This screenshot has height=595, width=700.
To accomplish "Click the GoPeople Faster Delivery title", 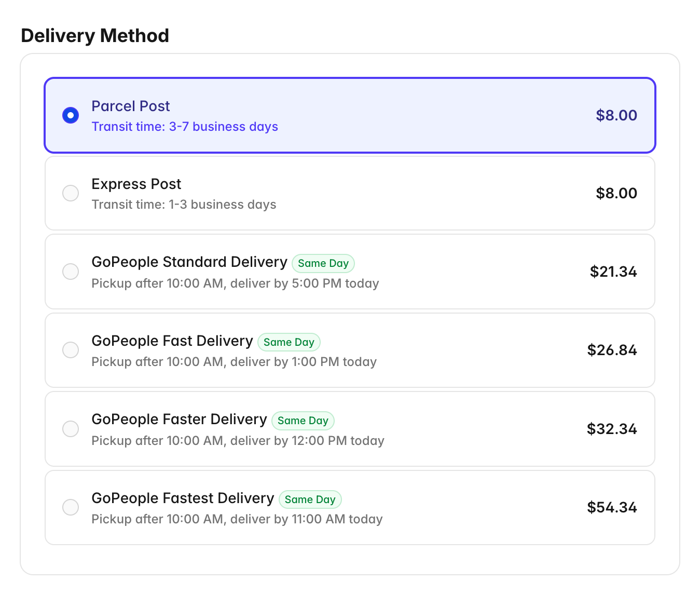I will [x=179, y=419].
